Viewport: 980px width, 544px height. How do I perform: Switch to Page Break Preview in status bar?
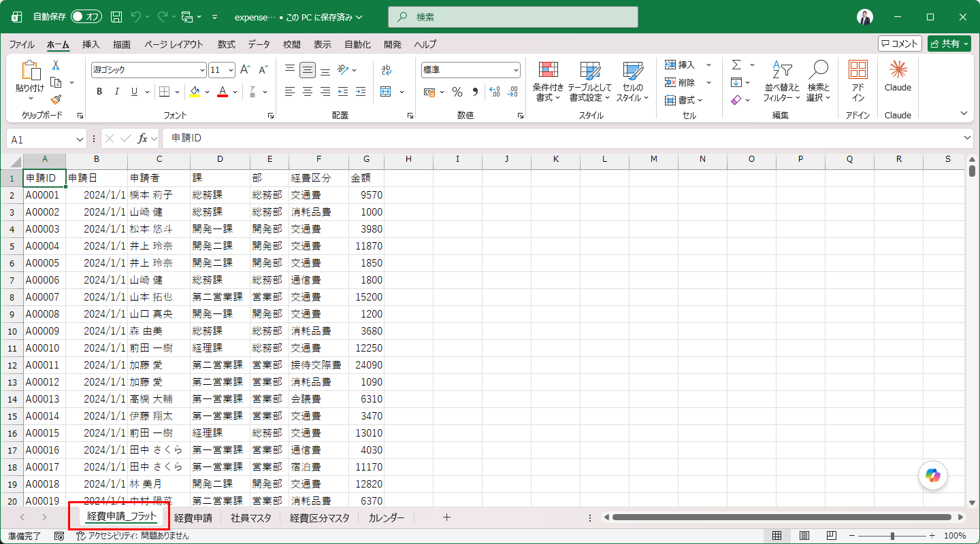pos(831,536)
